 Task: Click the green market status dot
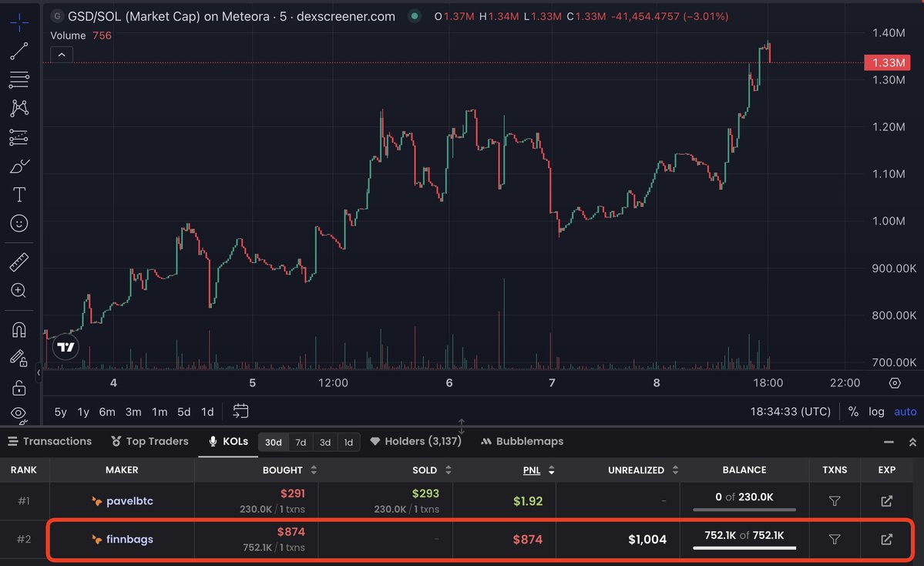415,16
